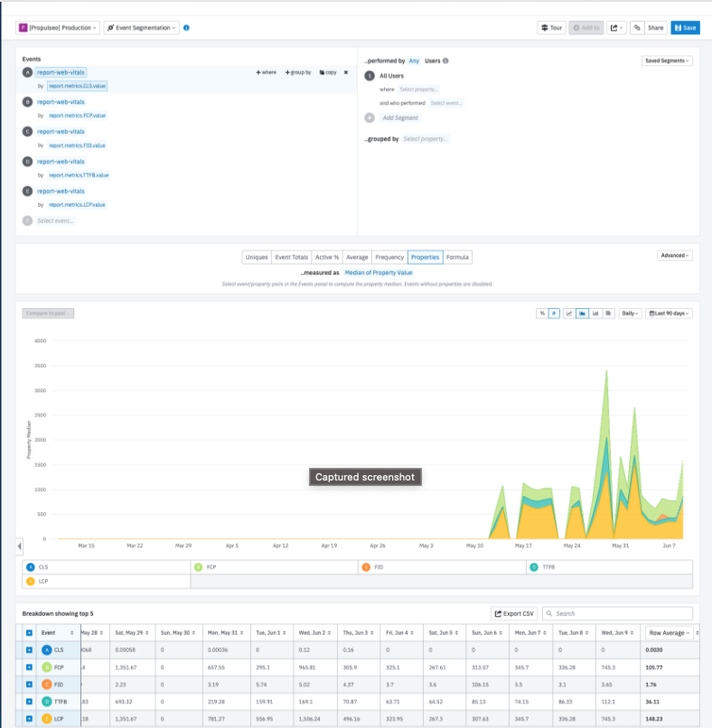
Task: Click the event C letter badge
Action: pos(27,132)
